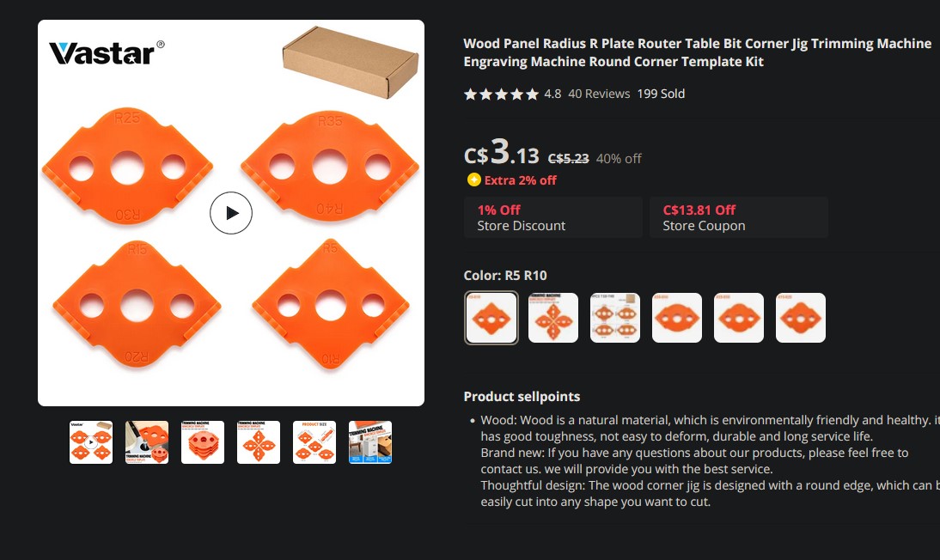Screen dimensions: 940x560
Task: Click the five-star rating icons
Action: (x=501, y=94)
